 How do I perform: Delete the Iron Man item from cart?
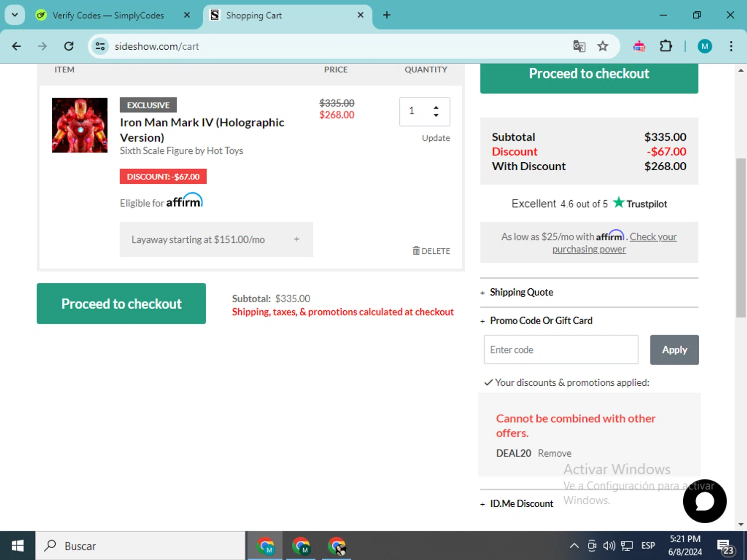point(431,251)
